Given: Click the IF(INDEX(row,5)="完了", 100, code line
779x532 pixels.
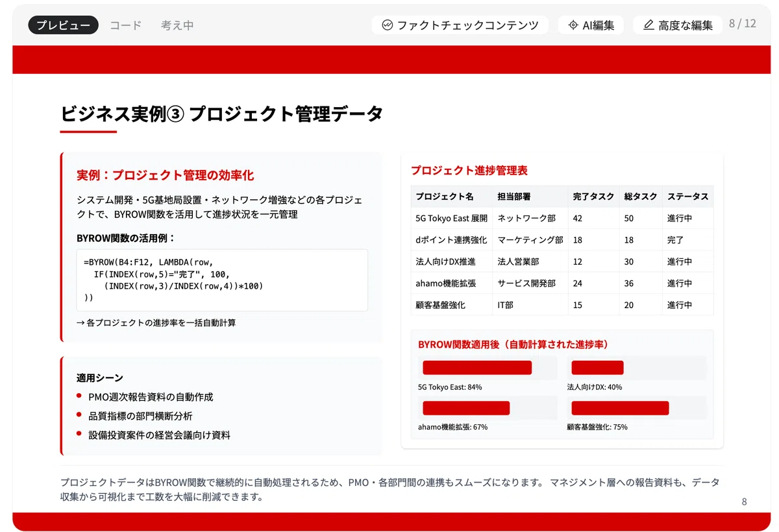Looking at the screenshot, I should (162, 274).
